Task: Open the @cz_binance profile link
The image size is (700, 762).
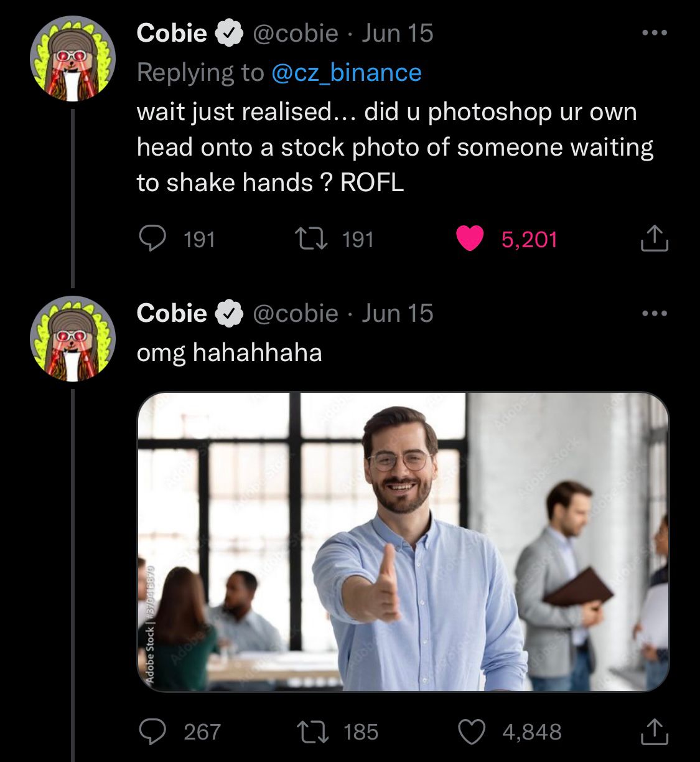Action: [x=347, y=73]
